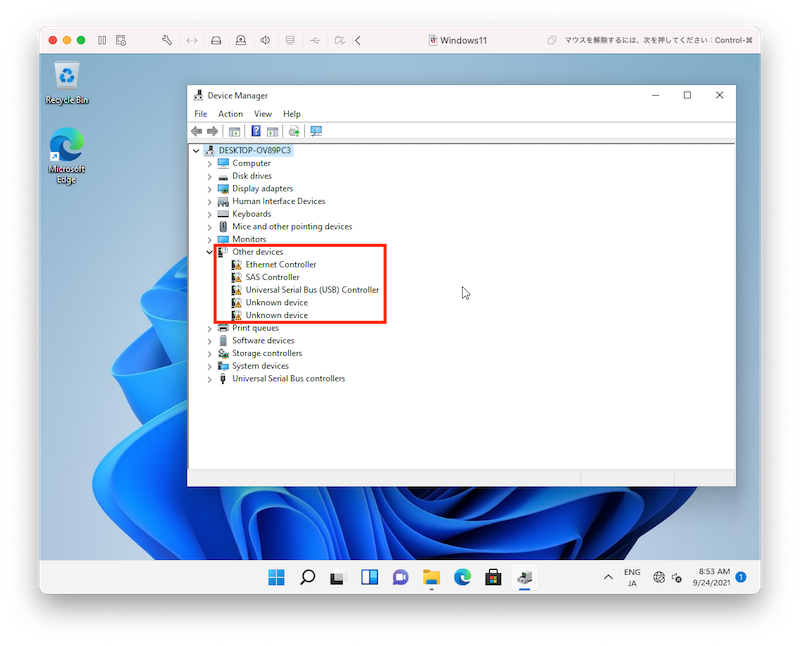Screen dimensions: 800x646
Task: Collapse the DESKTOP-OV89PC3 root node
Action: coord(196,151)
